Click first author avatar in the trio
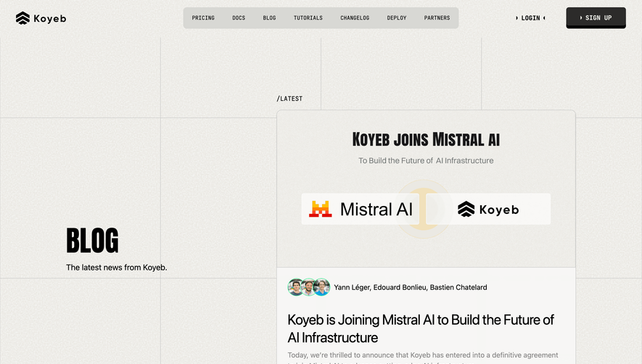 tap(296, 287)
